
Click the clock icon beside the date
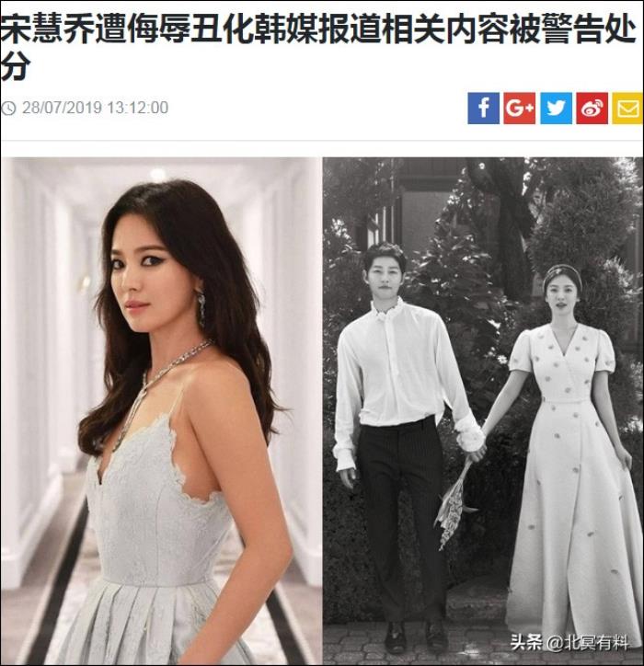pyautogui.click(x=9, y=108)
